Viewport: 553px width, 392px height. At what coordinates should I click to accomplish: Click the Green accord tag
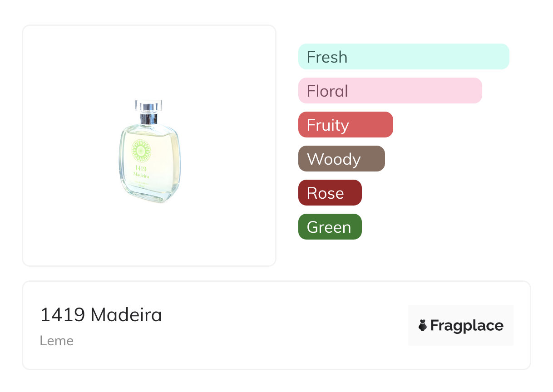pos(330,227)
